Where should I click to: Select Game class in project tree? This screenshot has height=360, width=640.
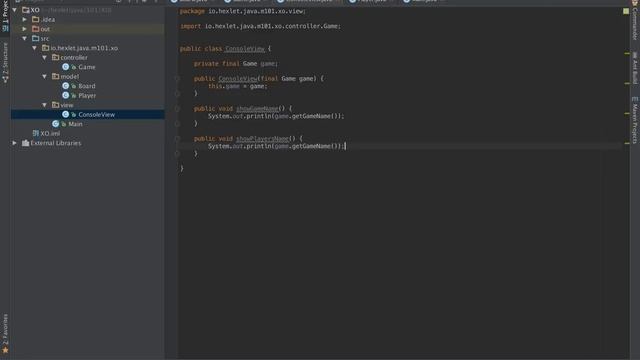[87, 67]
